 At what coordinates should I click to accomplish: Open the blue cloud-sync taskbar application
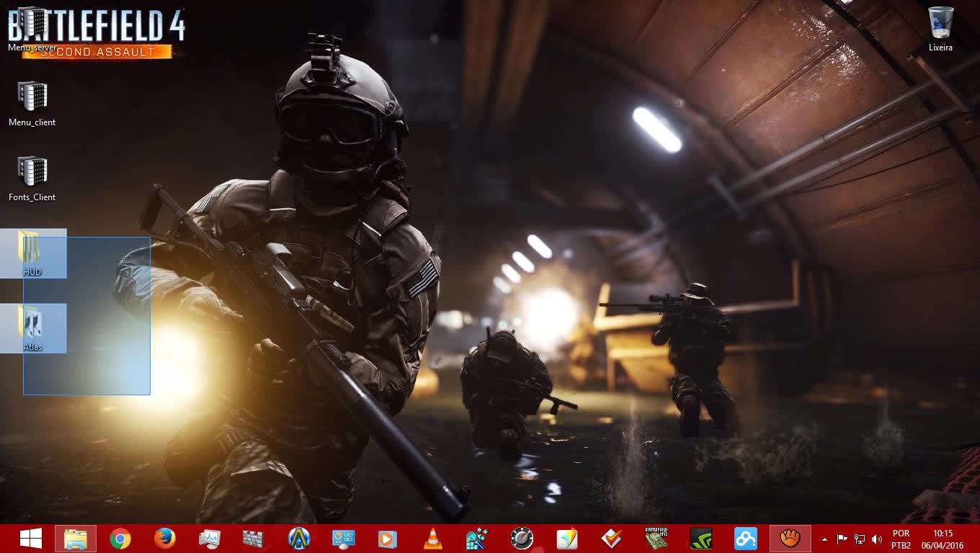(x=744, y=538)
